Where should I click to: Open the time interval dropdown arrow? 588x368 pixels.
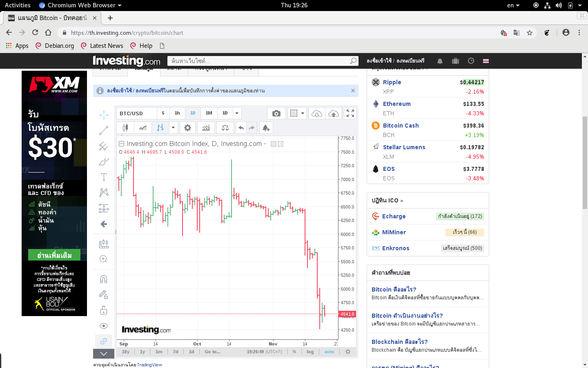click(237, 113)
